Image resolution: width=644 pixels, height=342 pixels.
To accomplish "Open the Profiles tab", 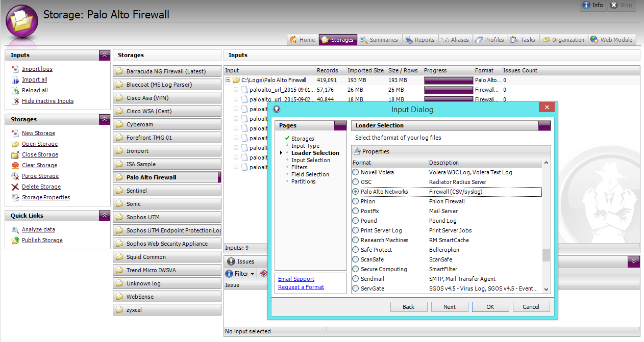I will [x=490, y=40].
